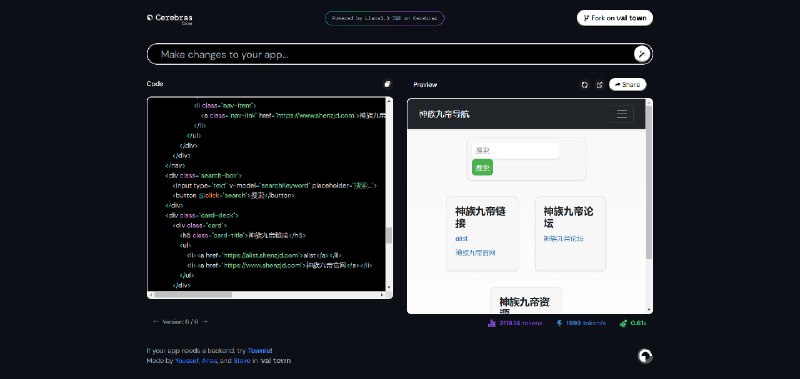800x379 pixels.
Task: Click the Code panel label
Action: (155, 84)
